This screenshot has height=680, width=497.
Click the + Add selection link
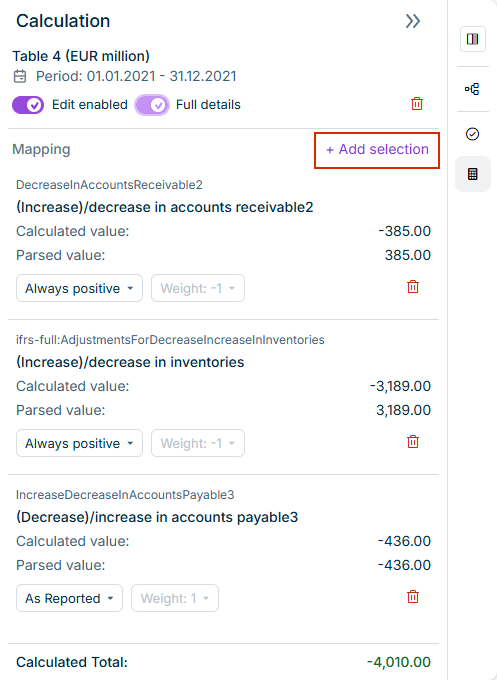coord(377,150)
